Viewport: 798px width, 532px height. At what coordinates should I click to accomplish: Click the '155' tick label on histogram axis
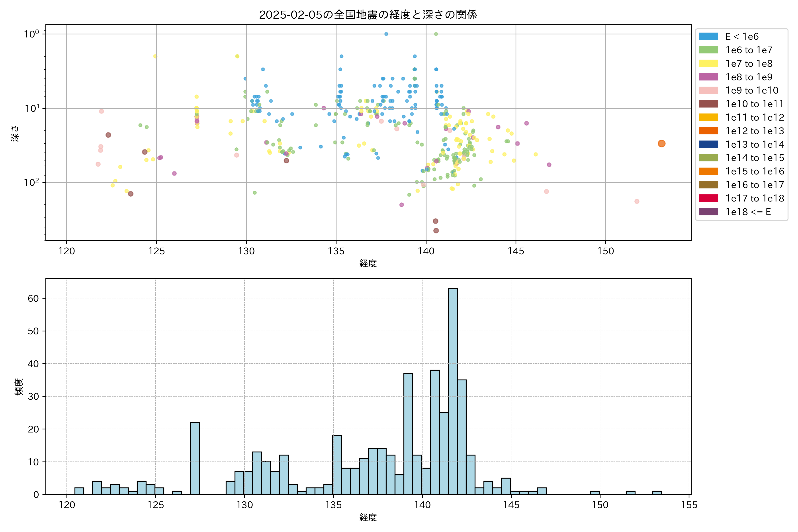click(x=689, y=505)
